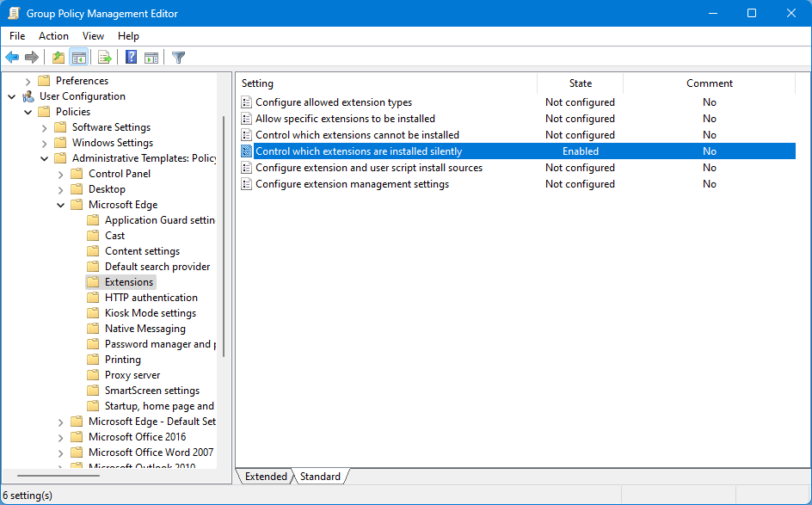
Task: Select Control which extensions cannot be installed
Action: [x=357, y=135]
